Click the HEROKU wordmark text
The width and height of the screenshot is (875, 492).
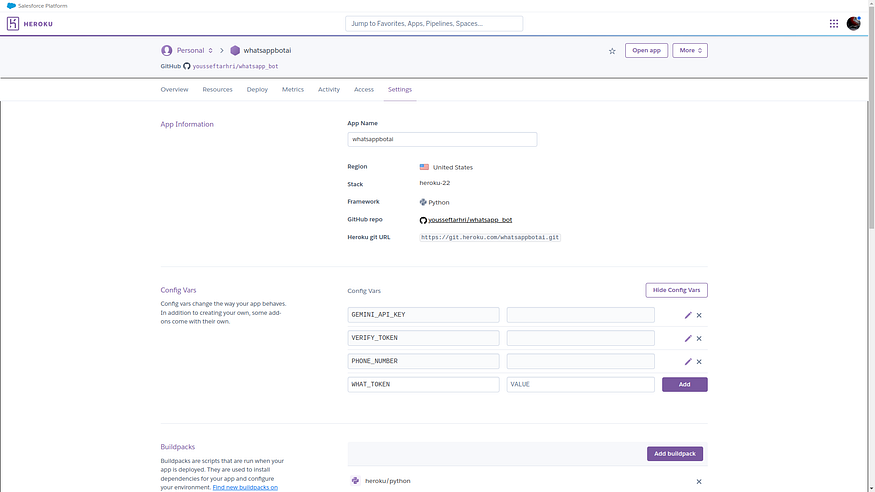point(38,24)
